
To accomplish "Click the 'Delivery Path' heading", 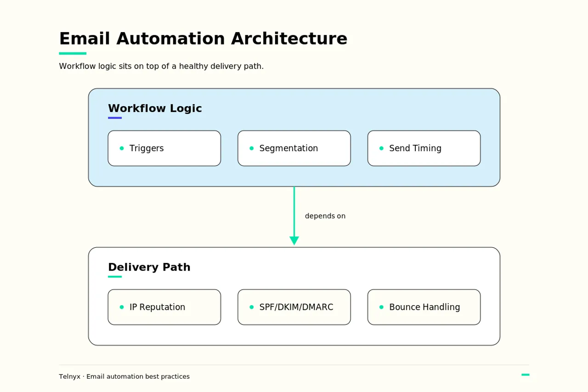I will click(x=149, y=267).
